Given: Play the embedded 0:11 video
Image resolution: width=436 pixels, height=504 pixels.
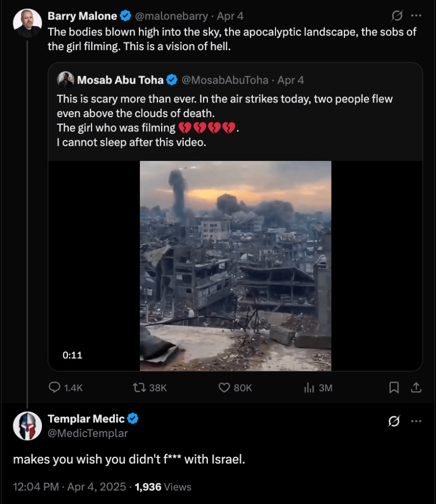Looking at the screenshot, I should click(x=235, y=266).
